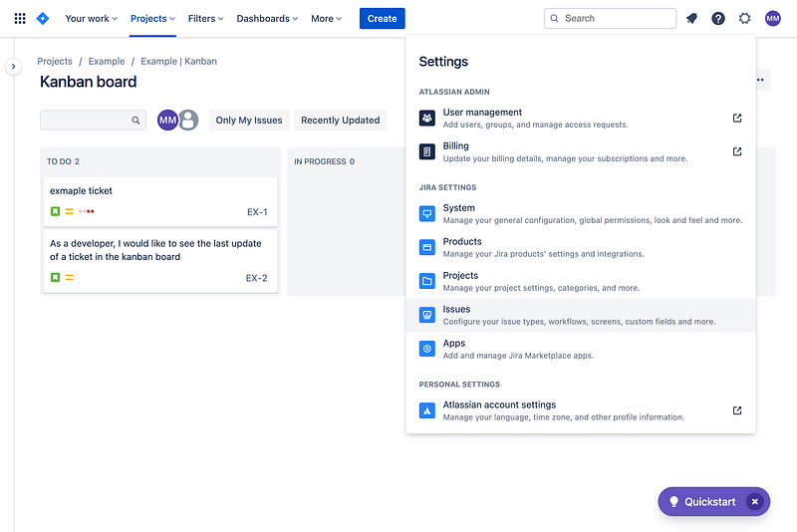Screen dimensions: 797x532
Task: Open the help question mark icon
Action: [717, 19]
